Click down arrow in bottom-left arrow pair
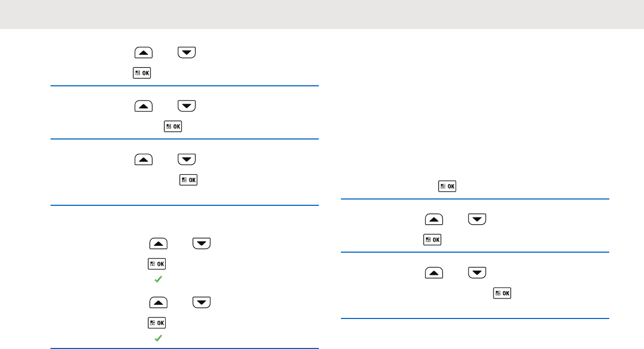The image size is (644, 349). [201, 302]
